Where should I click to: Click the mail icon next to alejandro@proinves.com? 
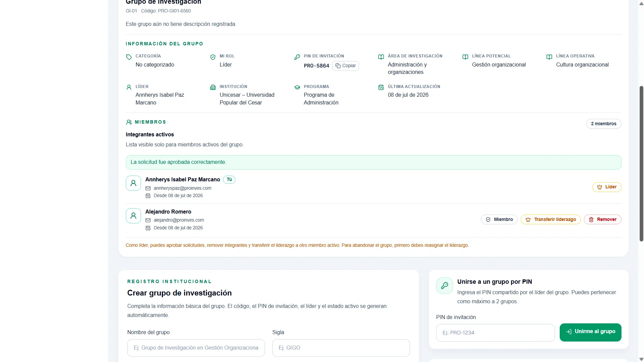click(x=148, y=220)
